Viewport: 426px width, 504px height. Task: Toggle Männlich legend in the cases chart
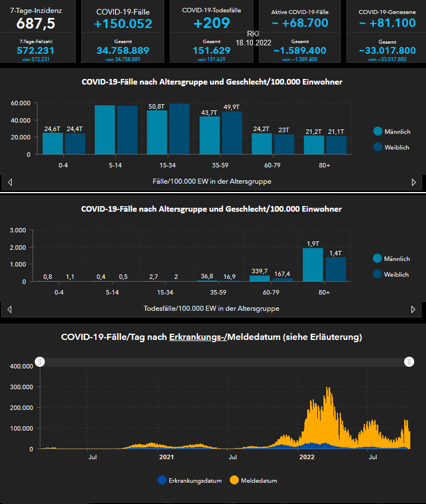pyautogui.click(x=391, y=132)
